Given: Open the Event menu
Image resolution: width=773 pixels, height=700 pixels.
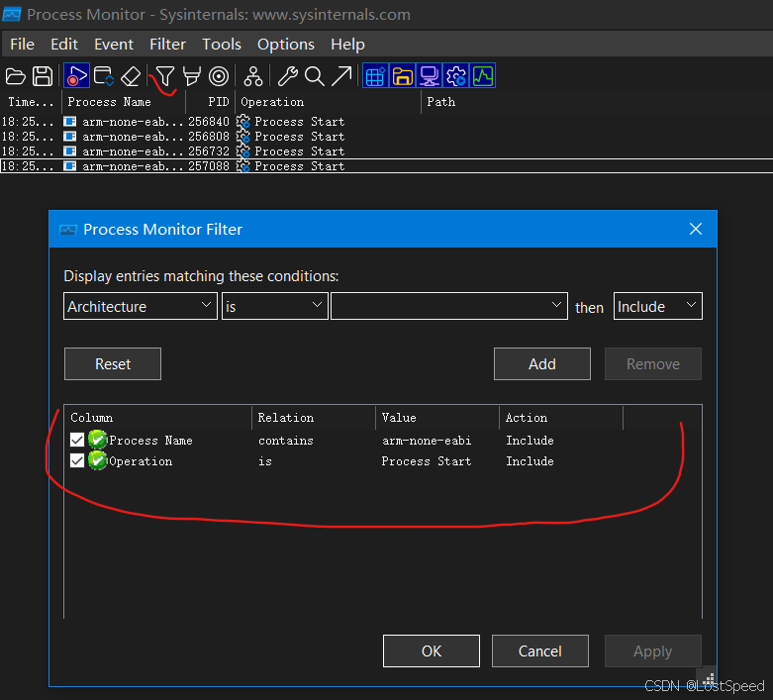Looking at the screenshot, I should (114, 45).
